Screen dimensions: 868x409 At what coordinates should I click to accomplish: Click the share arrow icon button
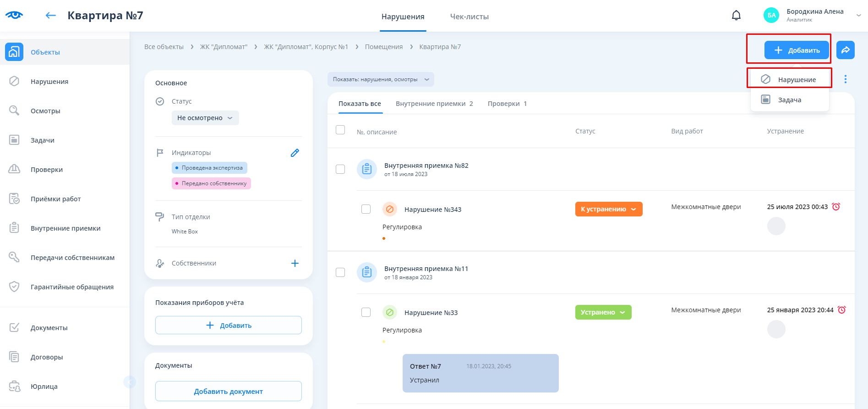pyautogui.click(x=845, y=50)
